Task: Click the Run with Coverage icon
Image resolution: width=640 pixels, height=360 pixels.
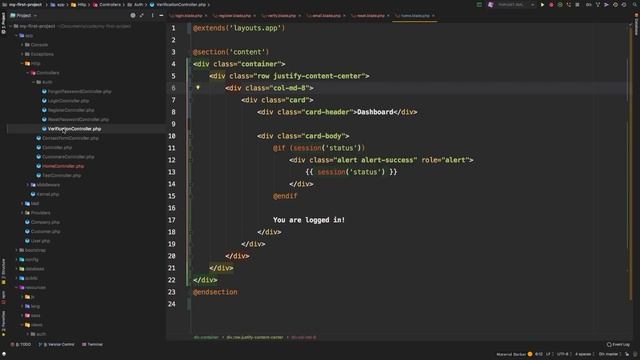Action: (x=560, y=4)
